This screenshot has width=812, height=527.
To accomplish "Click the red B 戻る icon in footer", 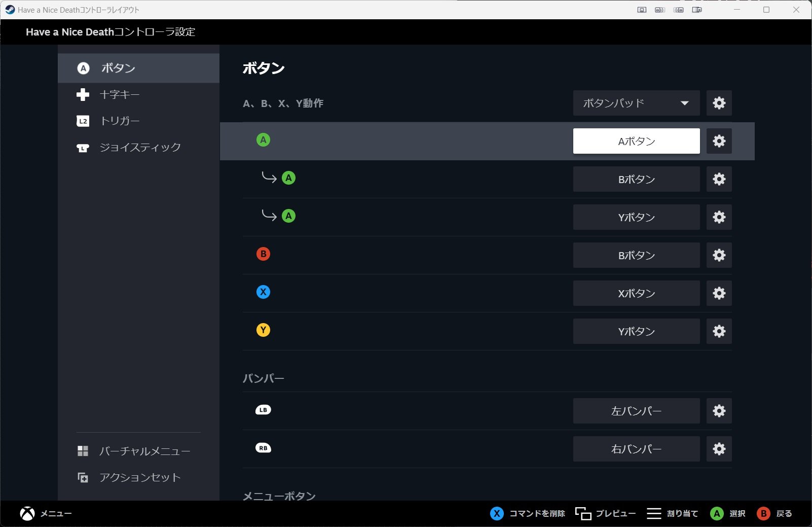I will [x=763, y=513].
